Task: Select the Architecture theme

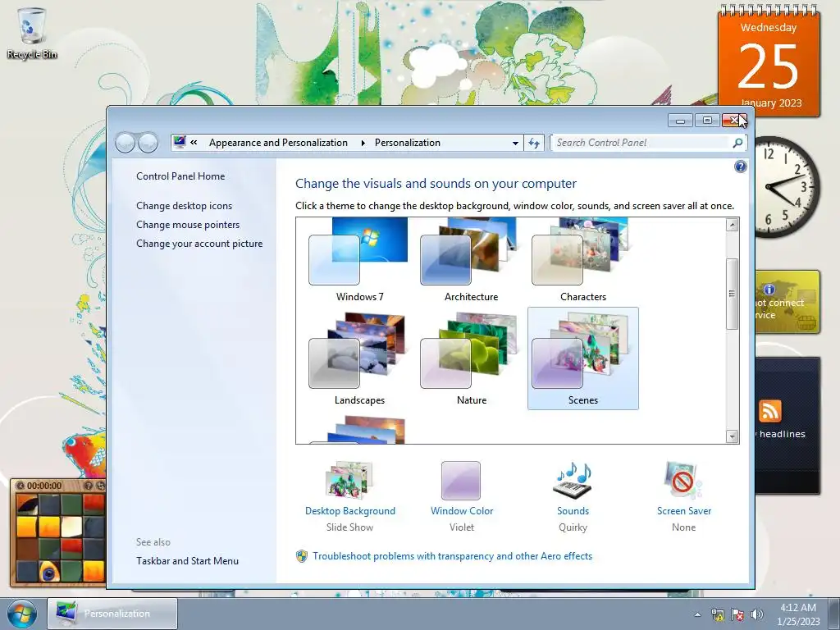Action: point(471,260)
